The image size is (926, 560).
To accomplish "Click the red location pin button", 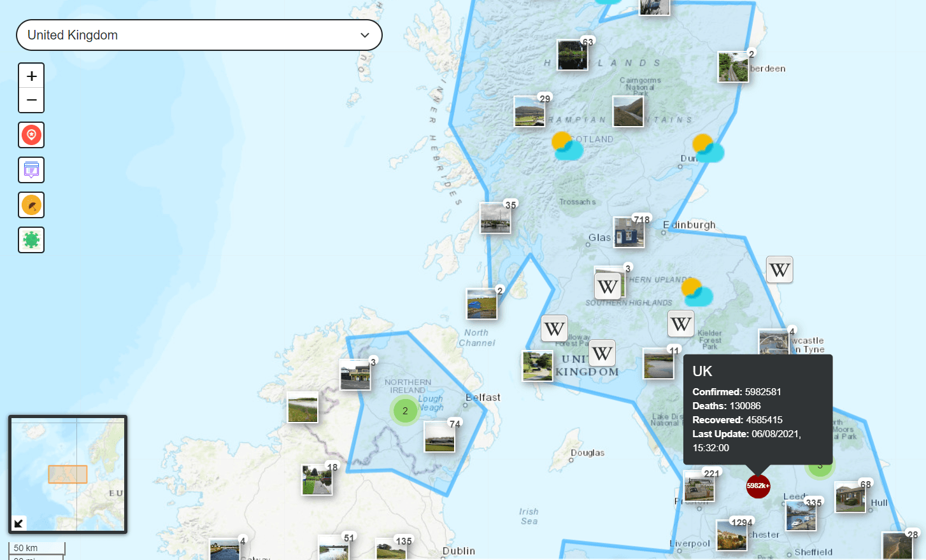I will click(x=31, y=135).
